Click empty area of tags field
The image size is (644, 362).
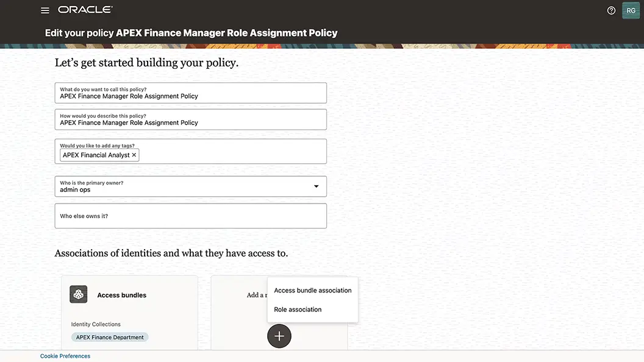[232, 155]
